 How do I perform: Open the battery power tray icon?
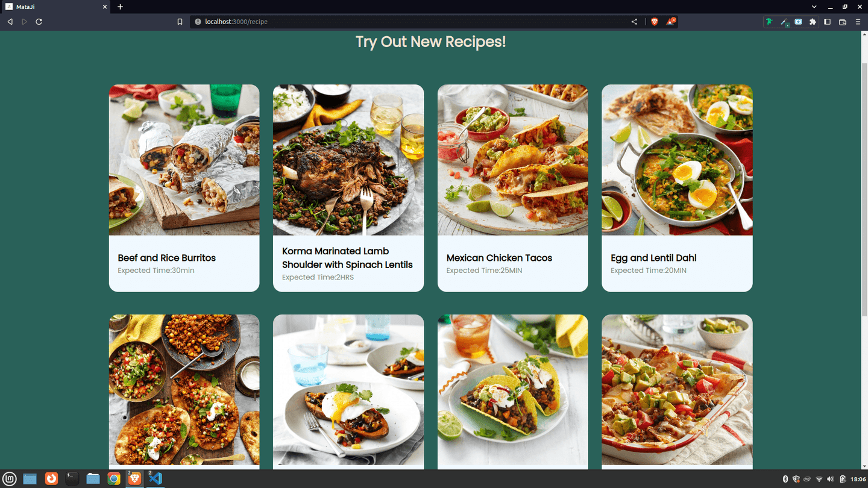[843, 479]
